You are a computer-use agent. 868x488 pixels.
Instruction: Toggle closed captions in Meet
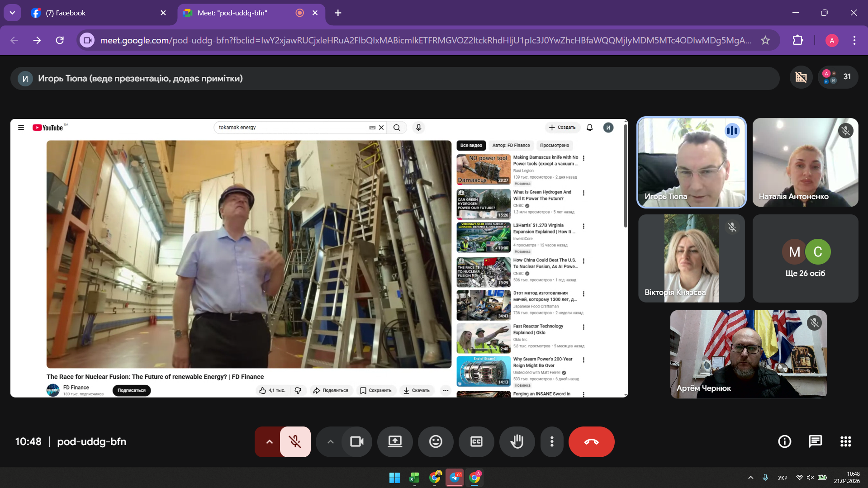[476, 441]
